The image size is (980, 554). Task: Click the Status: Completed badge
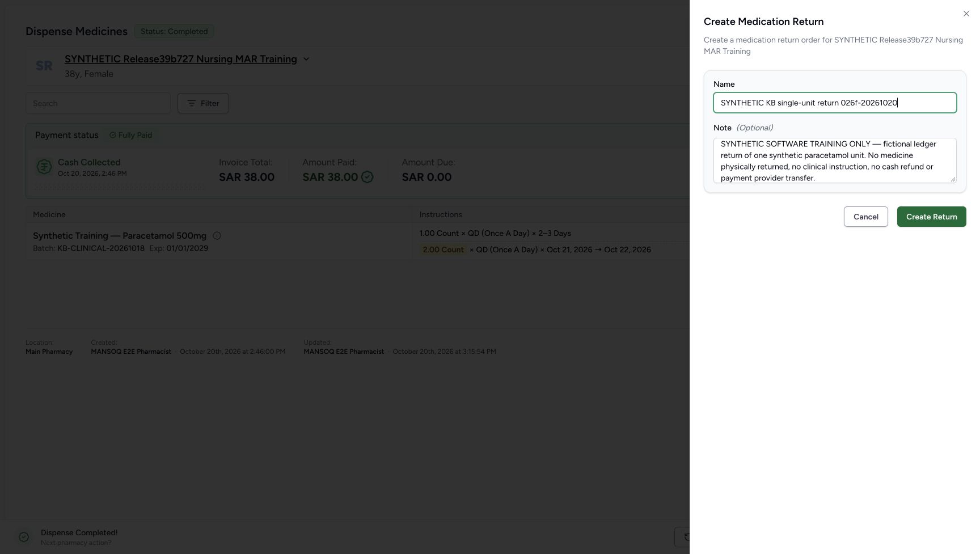[x=174, y=31]
